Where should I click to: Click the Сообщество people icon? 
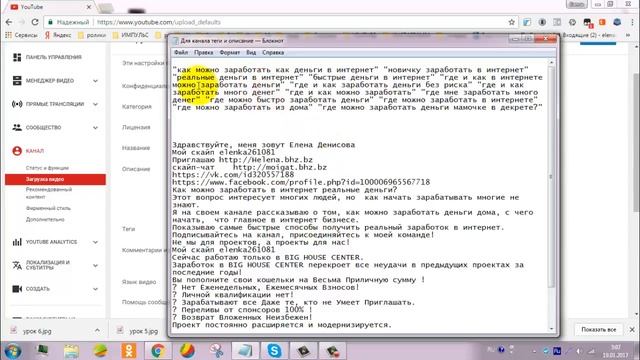point(17,127)
